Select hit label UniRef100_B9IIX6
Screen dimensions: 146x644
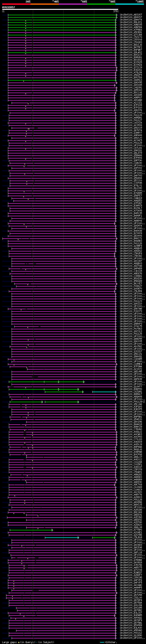click(131, 93)
